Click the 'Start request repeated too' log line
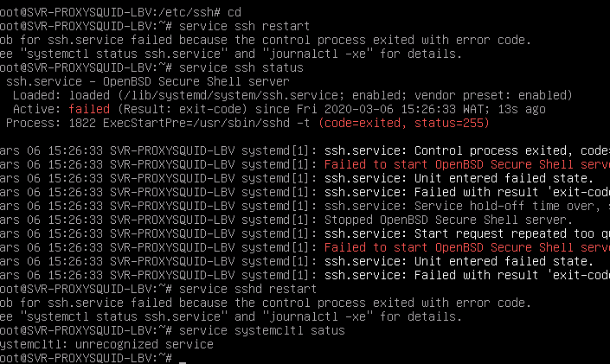610x364 pixels. coord(467,233)
